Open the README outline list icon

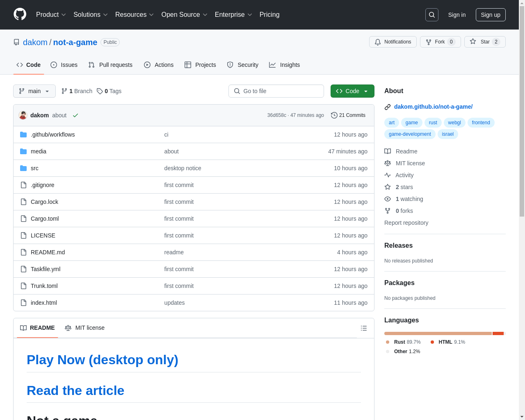click(x=364, y=328)
